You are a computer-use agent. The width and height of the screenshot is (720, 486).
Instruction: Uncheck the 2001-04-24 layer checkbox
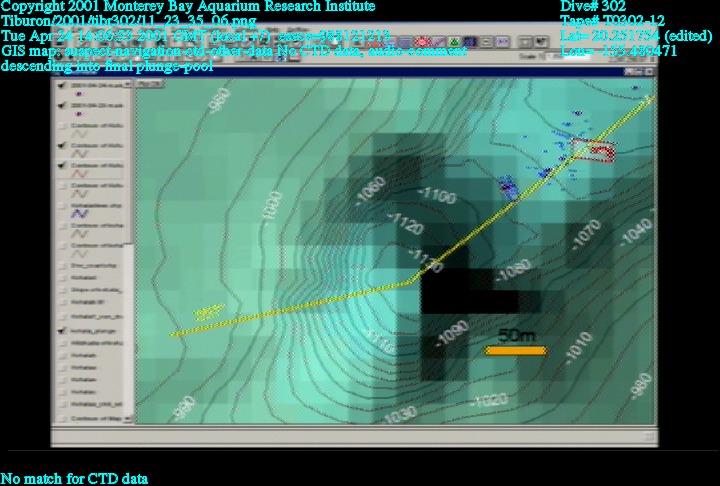tap(62, 85)
